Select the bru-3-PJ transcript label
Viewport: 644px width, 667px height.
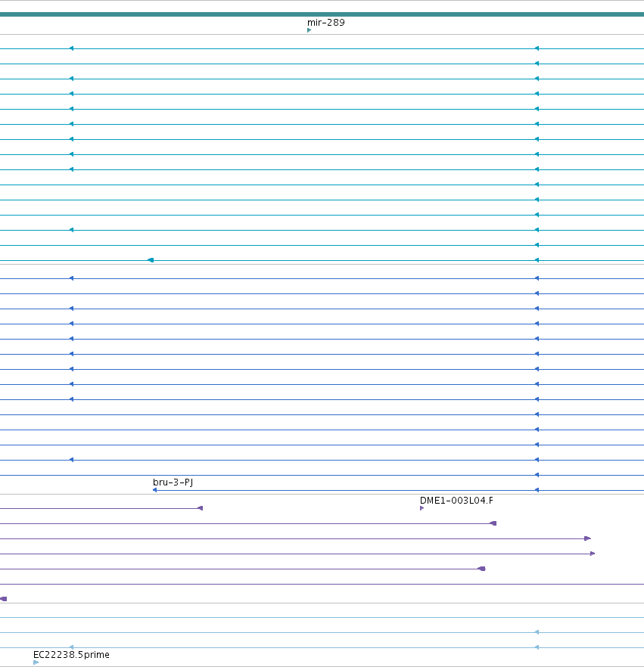click(x=173, y=482)
